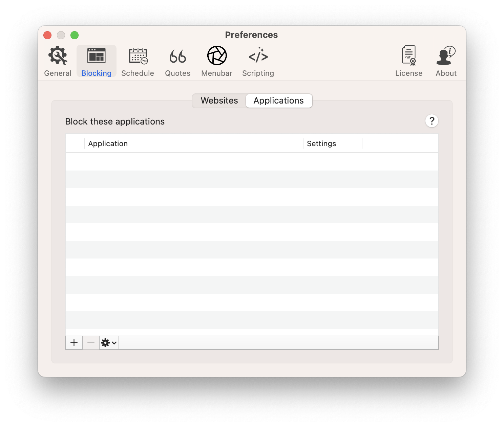Open the Scripting preferences pane
The width and height of the screenshot is (504, 427).
(258, 61)
